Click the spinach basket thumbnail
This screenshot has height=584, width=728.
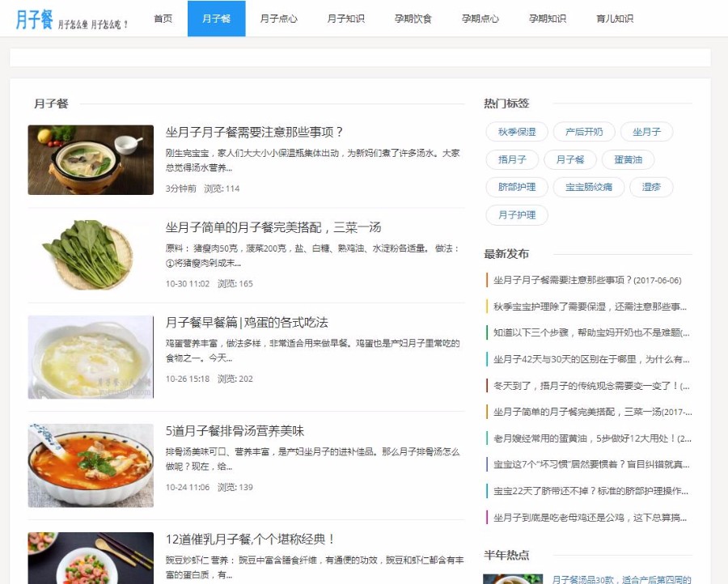[x=91, y=255]
